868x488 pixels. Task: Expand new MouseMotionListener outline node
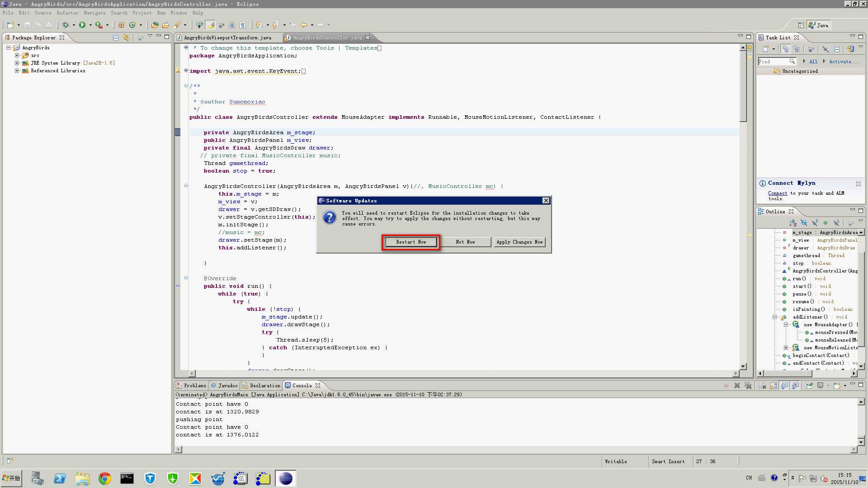point(786,347)
